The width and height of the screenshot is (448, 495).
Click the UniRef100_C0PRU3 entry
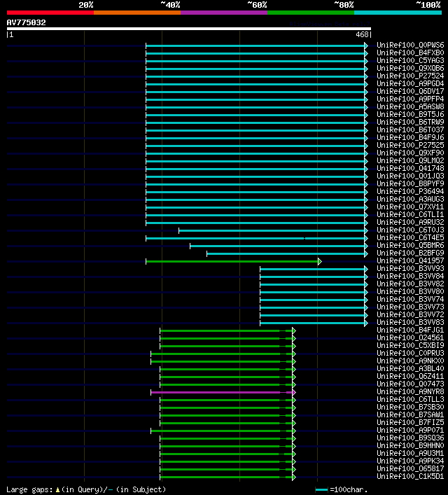point(410,354)
